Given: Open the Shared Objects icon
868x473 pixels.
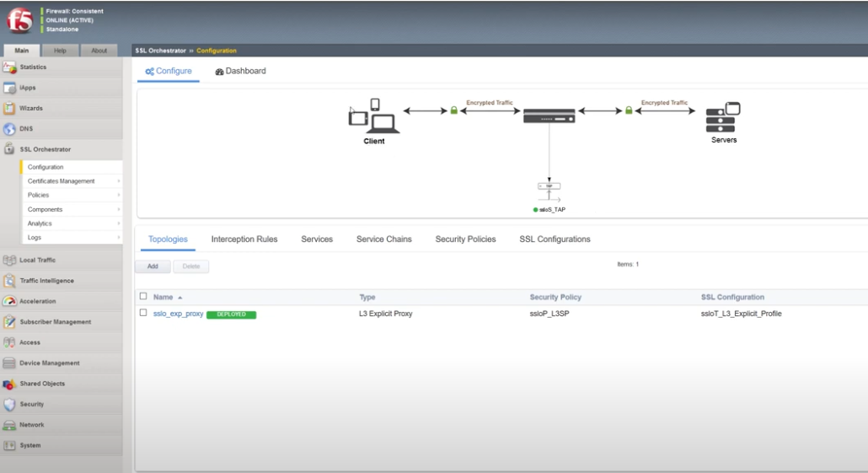Looking at the screenshot, I should coord(9,384).
